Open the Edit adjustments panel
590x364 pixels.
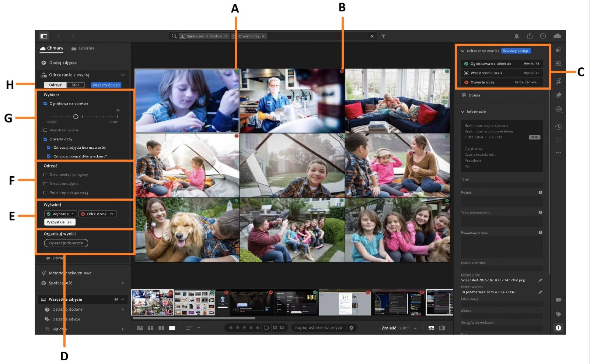point(559,64)
